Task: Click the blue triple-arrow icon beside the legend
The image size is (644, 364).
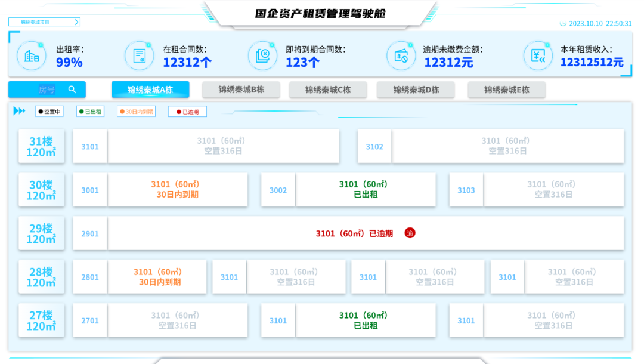Action: 19,111
